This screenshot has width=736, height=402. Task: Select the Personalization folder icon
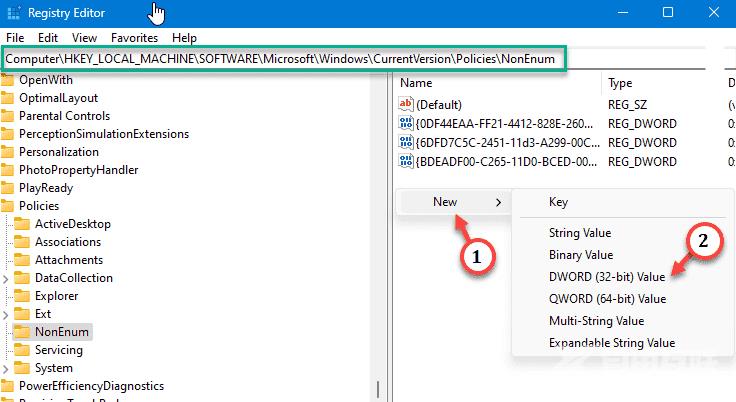pos(7,152)
